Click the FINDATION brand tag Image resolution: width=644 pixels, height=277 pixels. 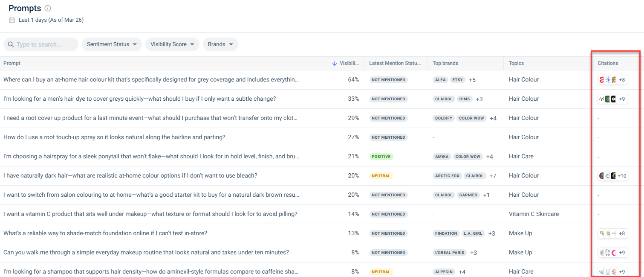coord(446,233)
